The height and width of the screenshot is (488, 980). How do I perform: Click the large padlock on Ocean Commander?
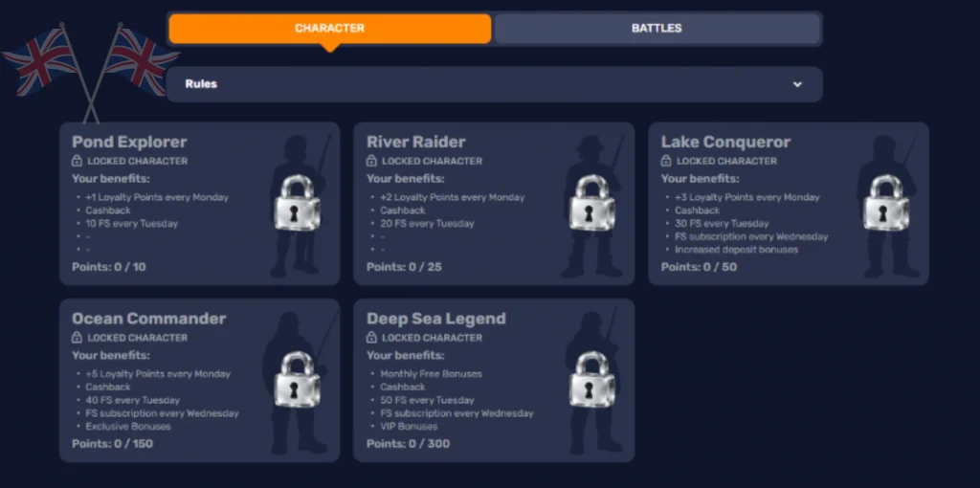298,379
